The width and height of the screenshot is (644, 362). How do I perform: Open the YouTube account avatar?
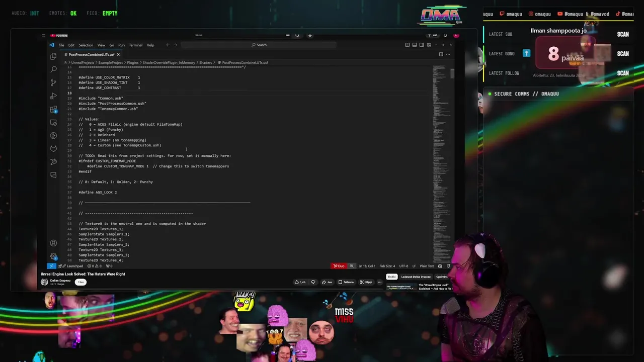456,35
